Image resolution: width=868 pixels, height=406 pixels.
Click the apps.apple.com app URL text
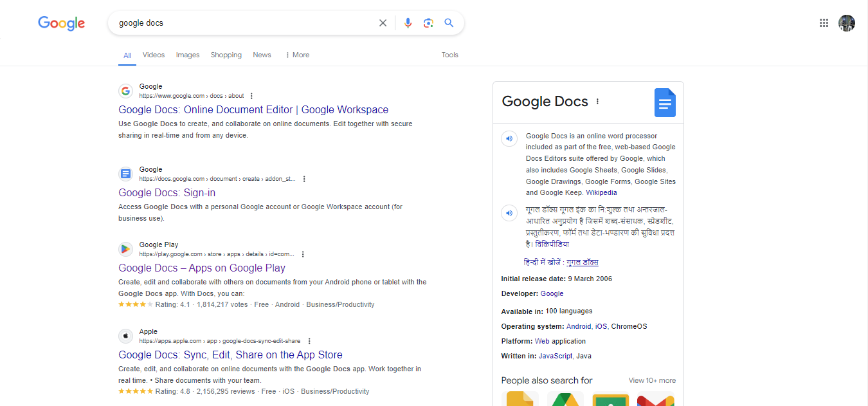tap(220, 341)
